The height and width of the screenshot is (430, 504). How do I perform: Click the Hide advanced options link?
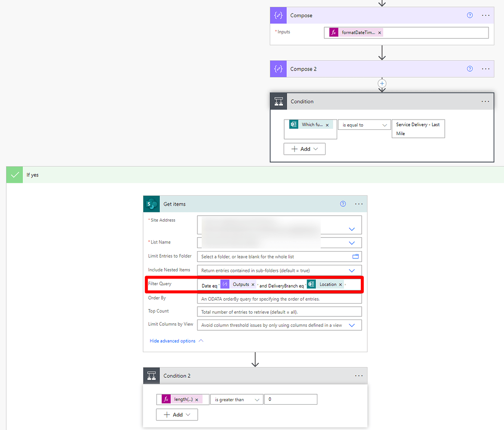172,340
